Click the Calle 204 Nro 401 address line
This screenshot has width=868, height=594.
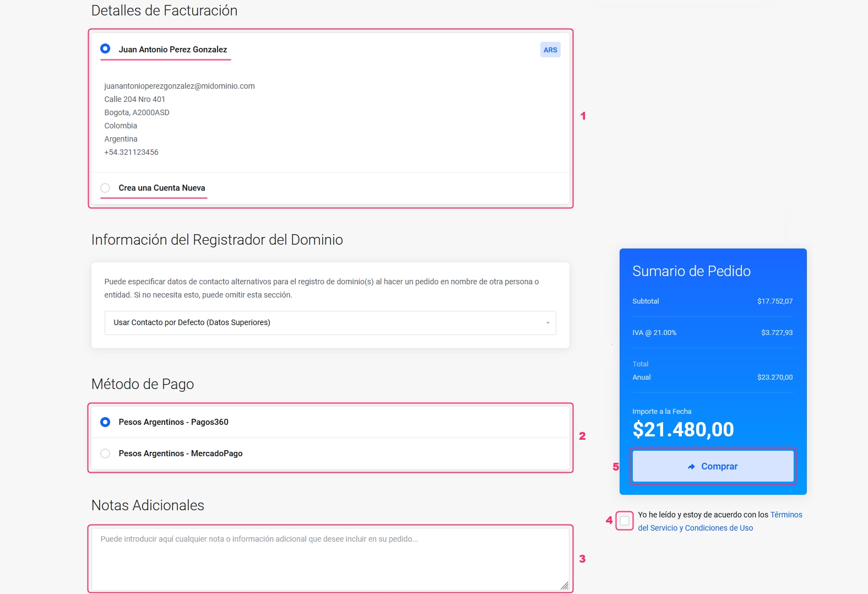[134, 99]
